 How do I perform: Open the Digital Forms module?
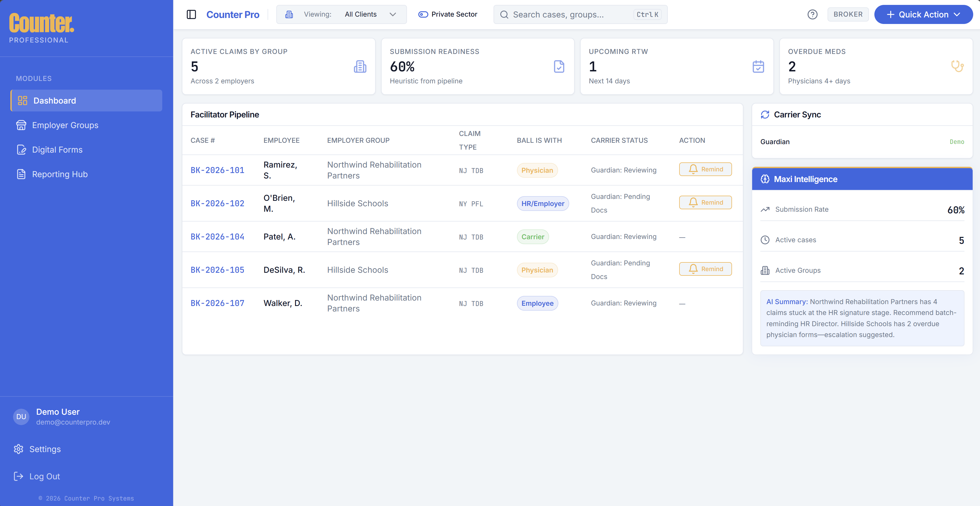click(57, 150)
